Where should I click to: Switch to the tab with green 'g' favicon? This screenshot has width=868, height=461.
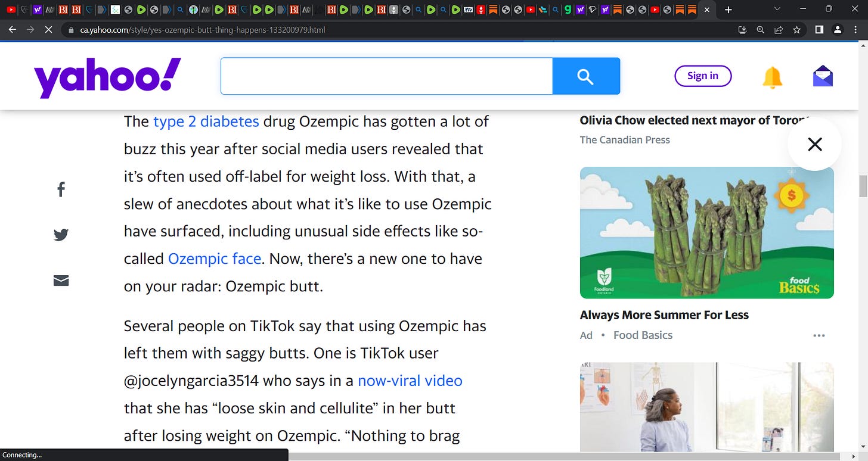tap(568, 10)
